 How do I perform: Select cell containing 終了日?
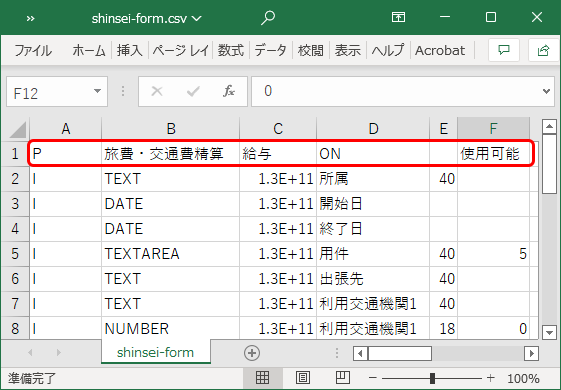[x=373, y=229]
